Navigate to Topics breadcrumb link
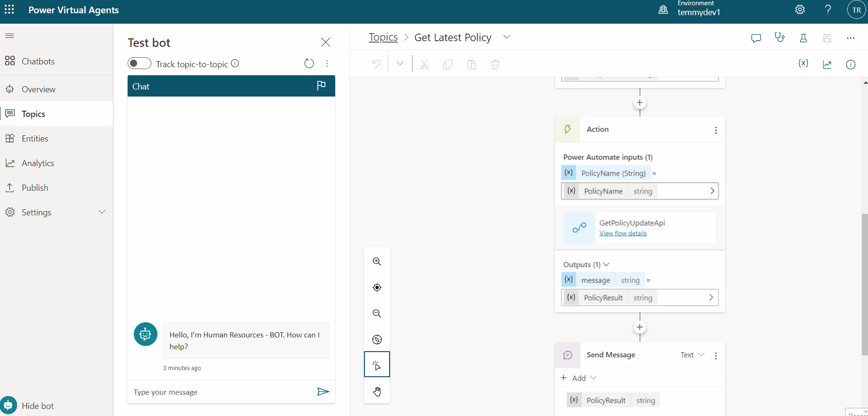The image size is (868, 416). (383, 37)
